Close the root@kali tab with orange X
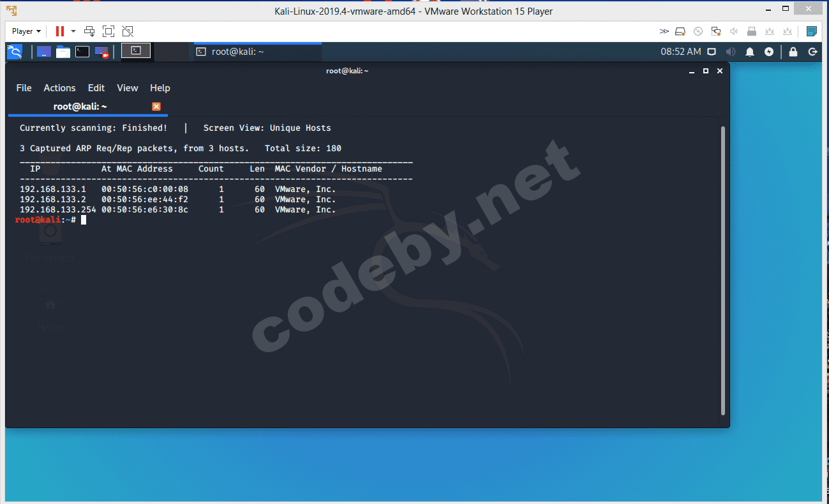 156,107
